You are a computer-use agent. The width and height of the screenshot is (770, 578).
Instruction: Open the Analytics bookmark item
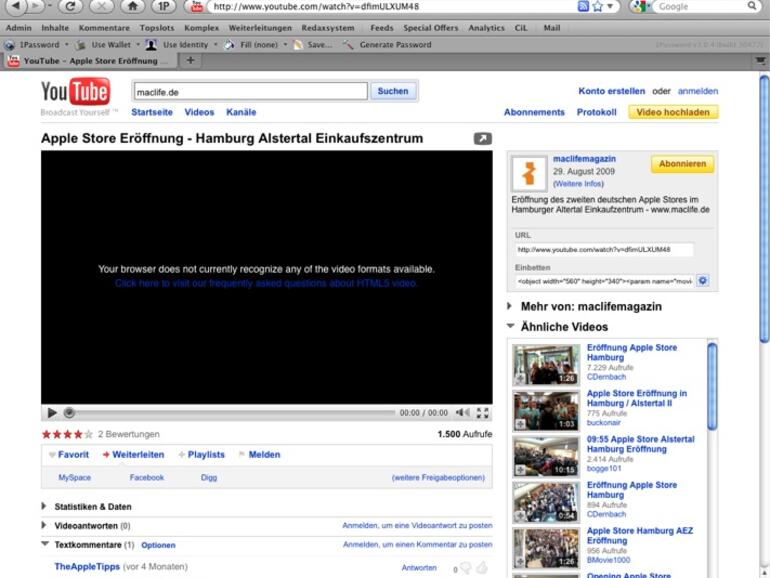coord(486,28)
